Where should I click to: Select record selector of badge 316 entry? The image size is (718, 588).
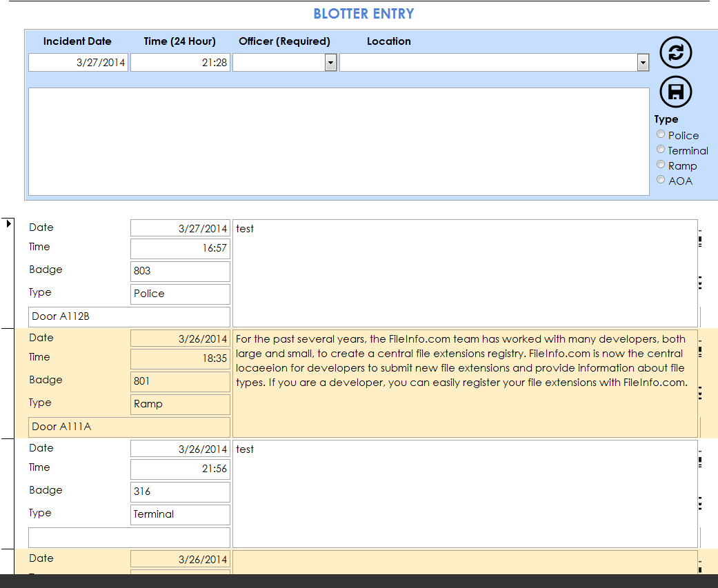coord(8,494)
